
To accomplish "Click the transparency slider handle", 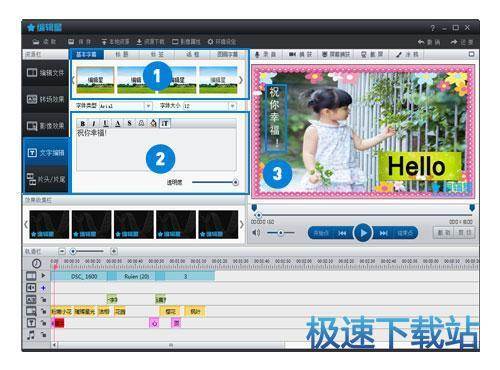I will [x=236, y=182].
